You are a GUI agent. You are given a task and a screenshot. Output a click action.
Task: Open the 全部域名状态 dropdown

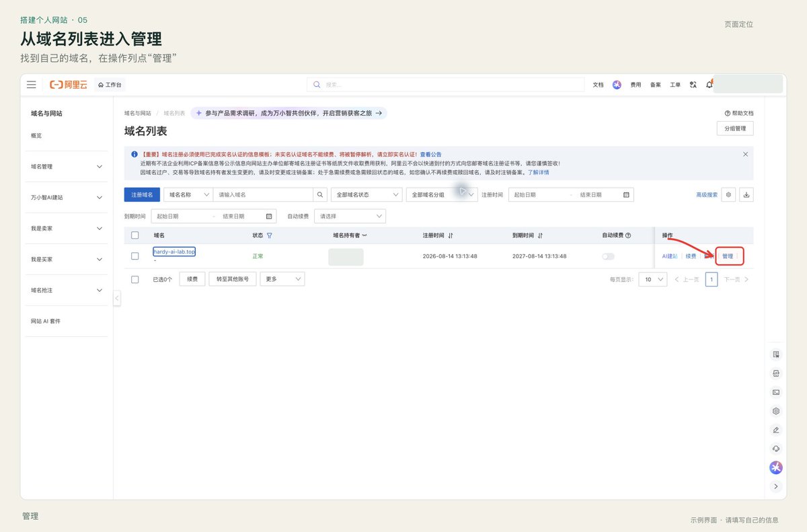pos(367,194)
